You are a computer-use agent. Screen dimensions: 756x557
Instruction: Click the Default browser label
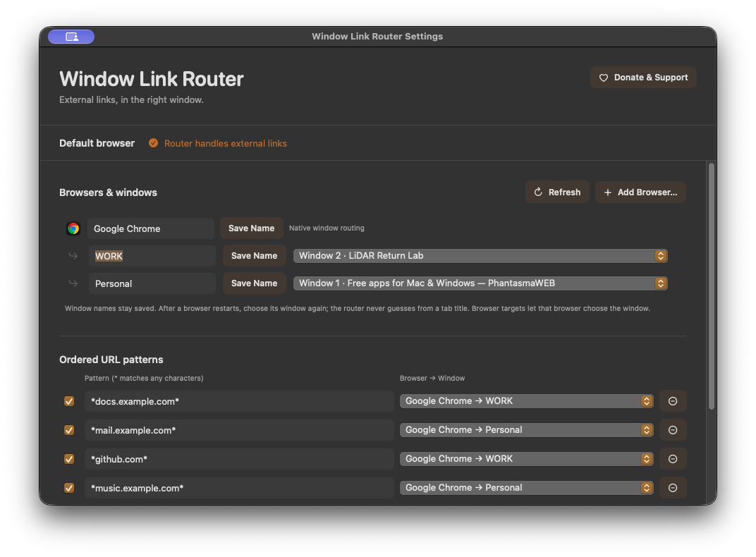coord(97,143)
